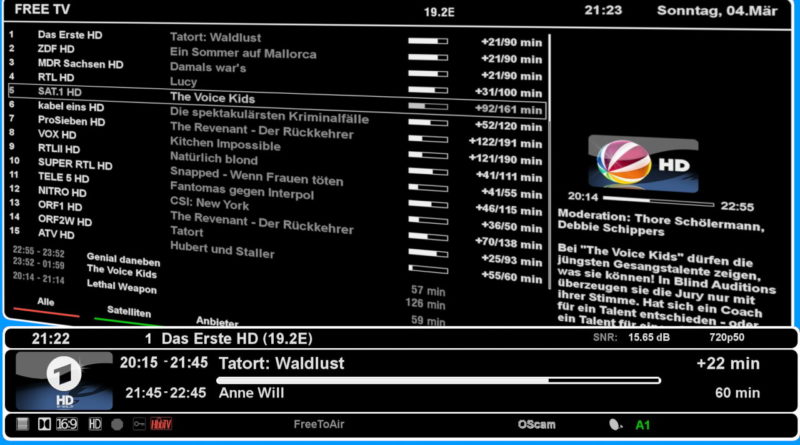
Task: Click the satellite dish tuner icon
Action: 615,425
